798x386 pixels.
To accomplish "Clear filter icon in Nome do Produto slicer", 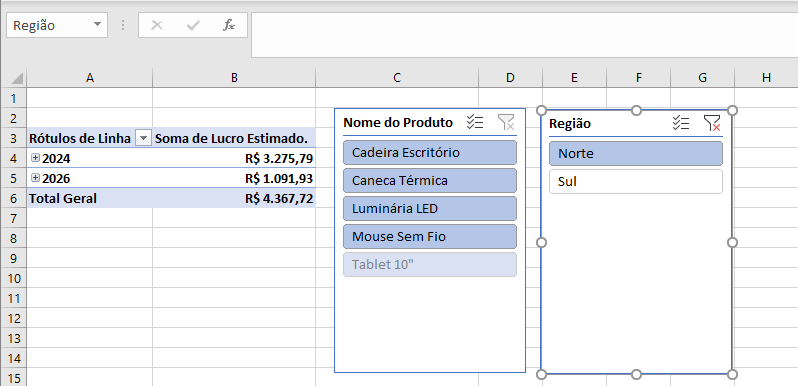I will (506, 123).
